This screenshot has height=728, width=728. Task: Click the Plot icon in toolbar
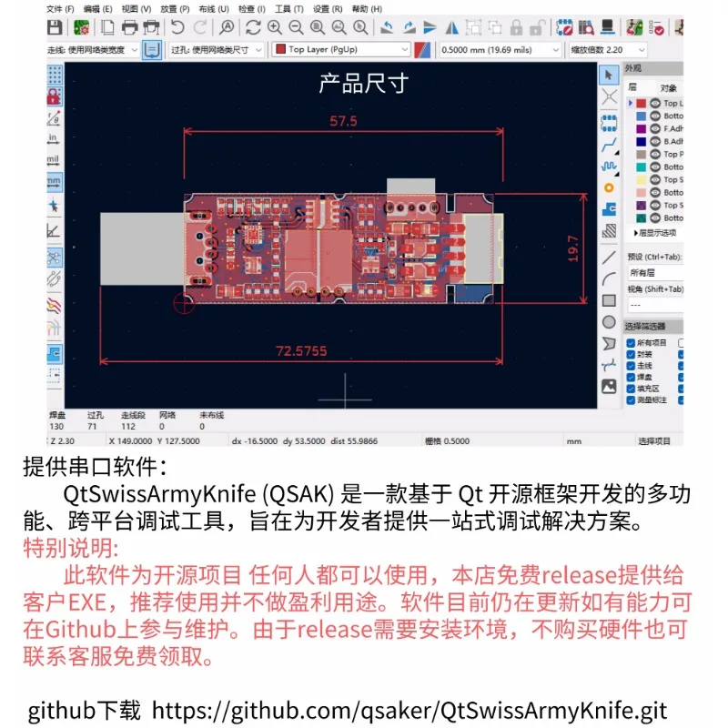point(151,27)
